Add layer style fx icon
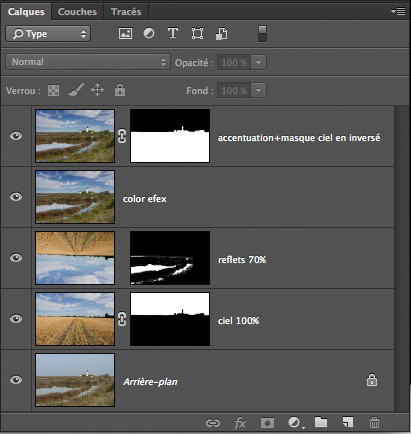The width and height of the screenshot is (411, 434). (x=241, y=423)
